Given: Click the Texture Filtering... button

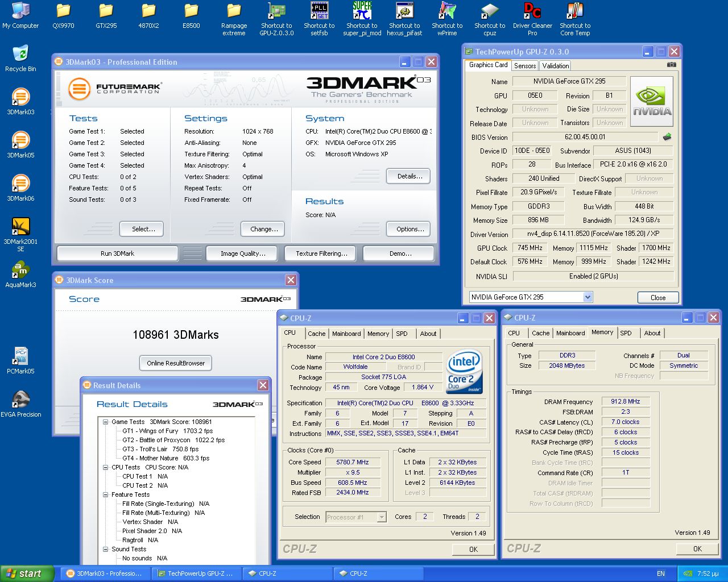Looking at the screenshot, I should click(320, 253).
